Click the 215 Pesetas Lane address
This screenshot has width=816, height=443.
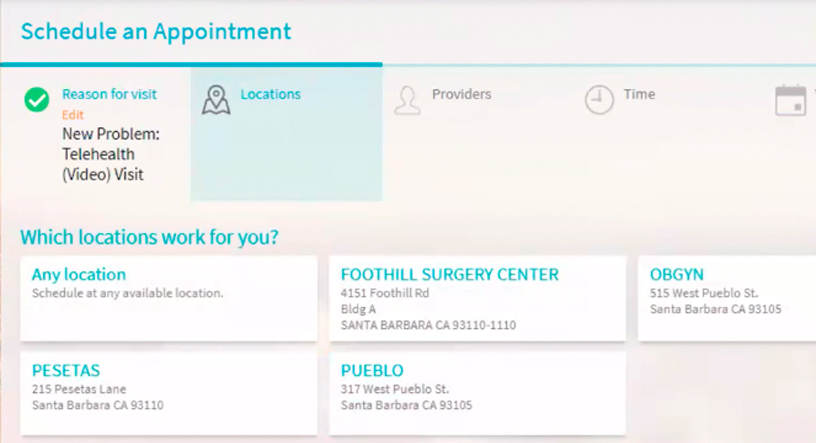pyautogui.click(x=79, y=389)
